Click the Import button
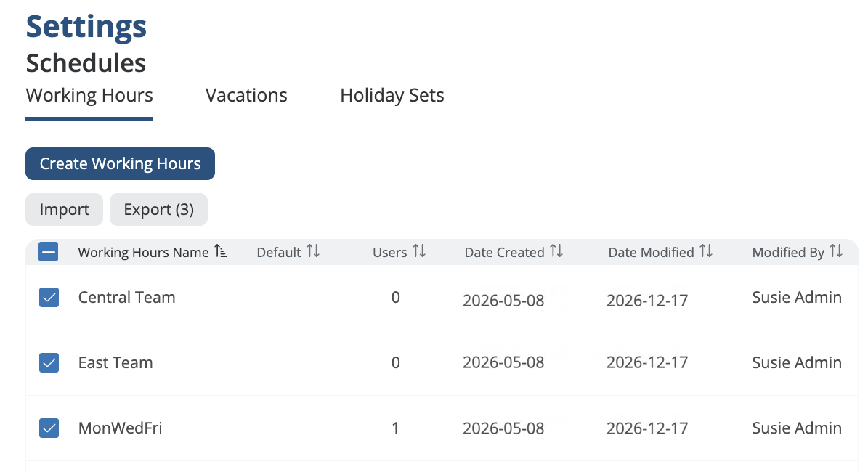 (65, 210)
